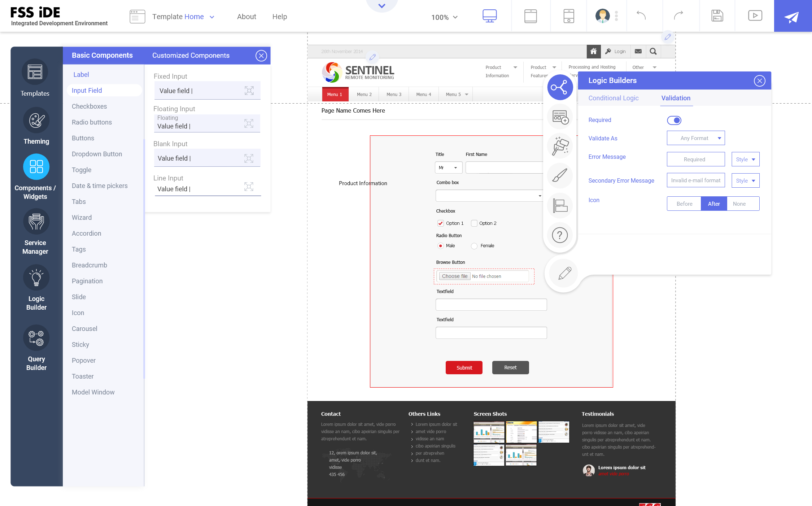Screen dimensions: 812x506
Task: Select the paintbrush style tool
Action: 560,176
